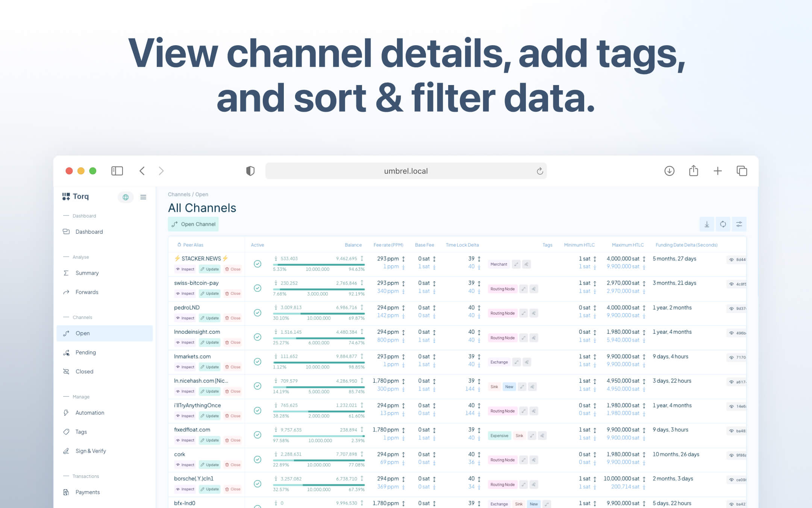Click the Channels breadcrumb link
Screen dimensions: 812x508
(179, 195)
